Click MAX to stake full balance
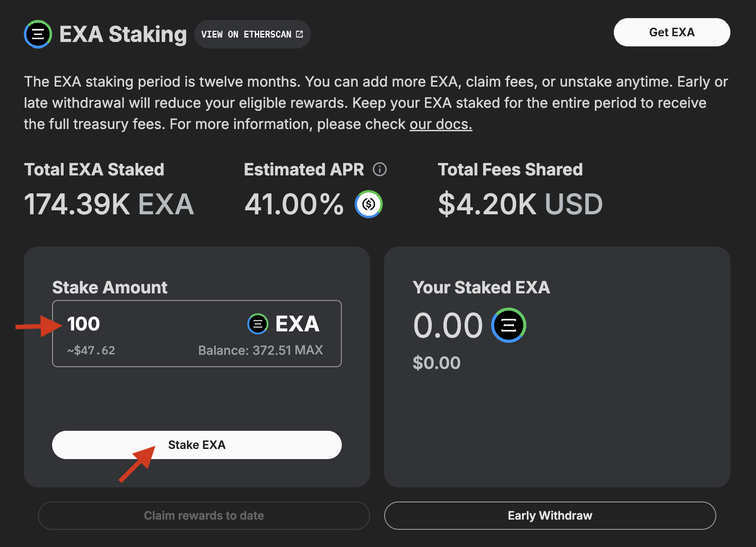This screenshot has width=756, height=547. [309, 350]
